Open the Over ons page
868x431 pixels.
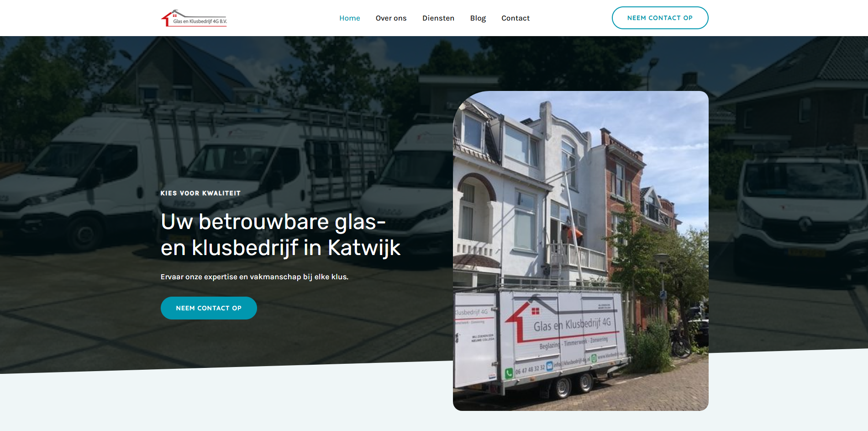391,18
